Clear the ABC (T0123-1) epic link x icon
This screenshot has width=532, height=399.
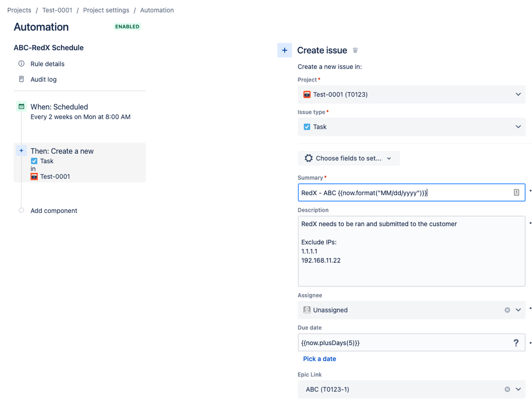click(507, 389)
